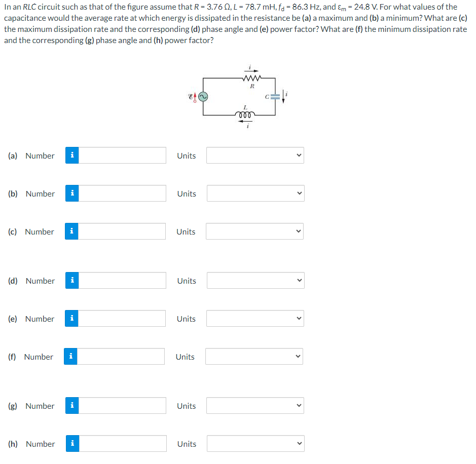The height and width of the screenshot is (464, 476).
Task: Open the Units dropdown for part (a)
Action: [255, 156]
